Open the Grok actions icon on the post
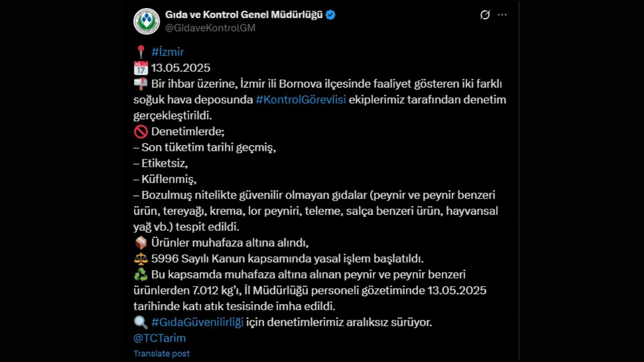Image resolution: width=644 pixels, height=362 pixels. (x=485, y=15)
